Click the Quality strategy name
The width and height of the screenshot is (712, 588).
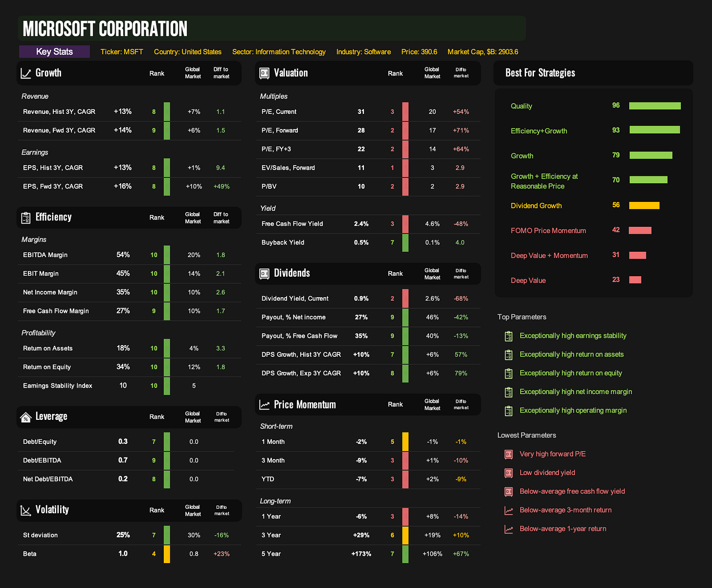pos(521,106)
